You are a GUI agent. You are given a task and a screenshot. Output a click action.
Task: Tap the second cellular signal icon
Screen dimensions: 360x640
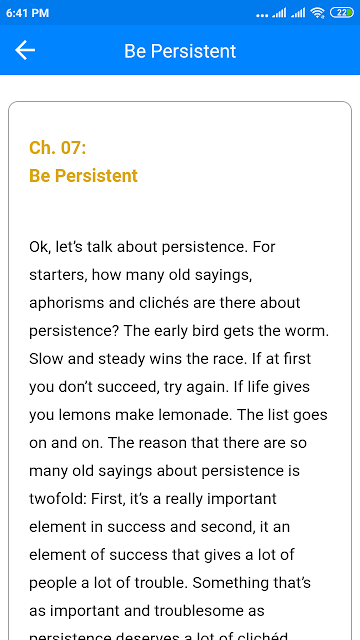[298, 13]
